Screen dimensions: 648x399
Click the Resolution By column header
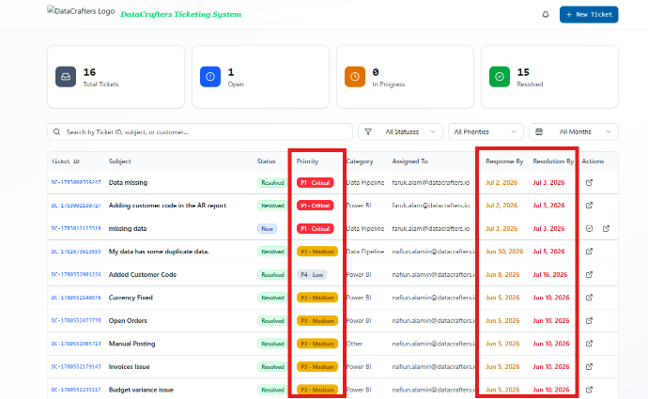click(553, 161)
